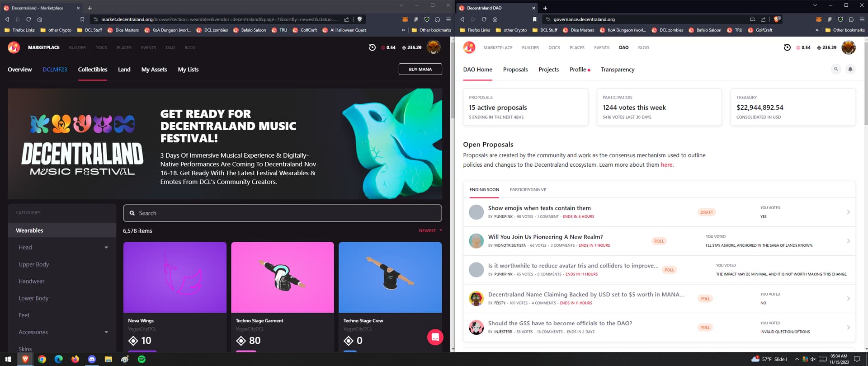868x366 pixels.
Task: Select the Feet wearables category
Action: (x=24, y=315)
